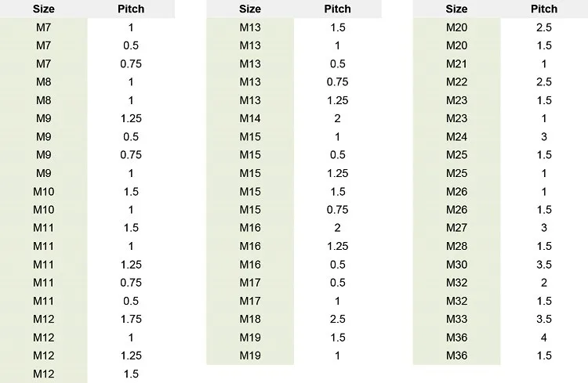The width and height of the screenshot is (588, 383).
Task: Click the M14 size cell
Action: (x=250, y=118)
